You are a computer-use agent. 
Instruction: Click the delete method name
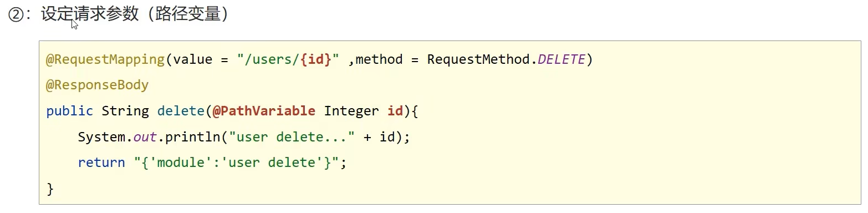pos(181,111)
